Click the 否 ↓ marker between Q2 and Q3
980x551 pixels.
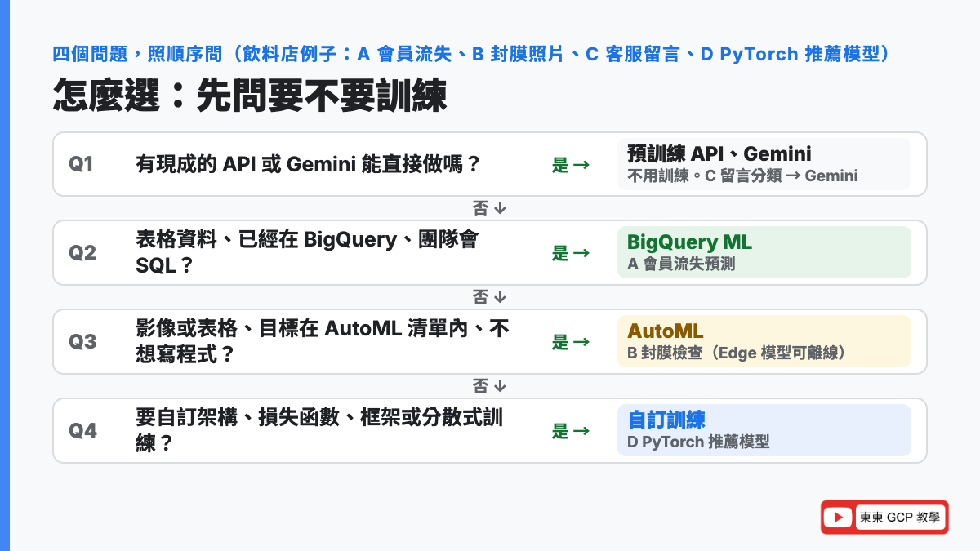tap(490, 296)
